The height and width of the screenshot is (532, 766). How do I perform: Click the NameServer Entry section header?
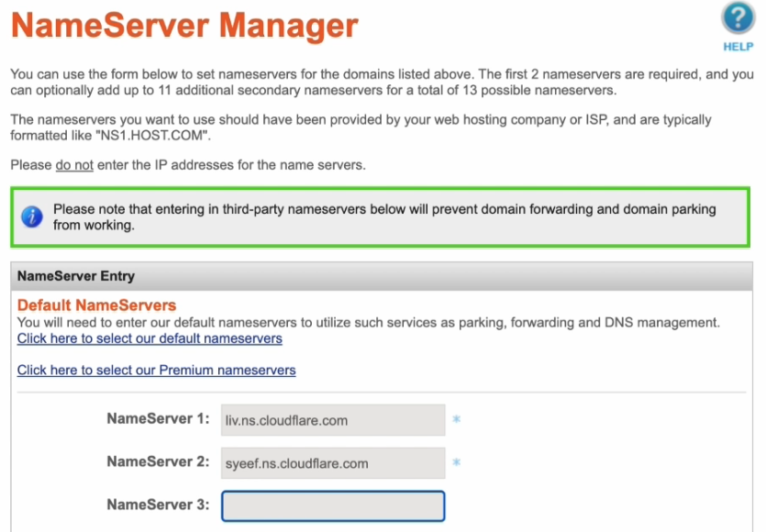click(x=382, y=276)
